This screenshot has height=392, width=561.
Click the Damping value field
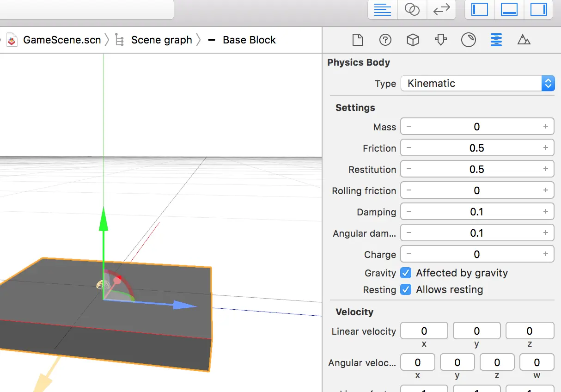click(x=477, y=212)
